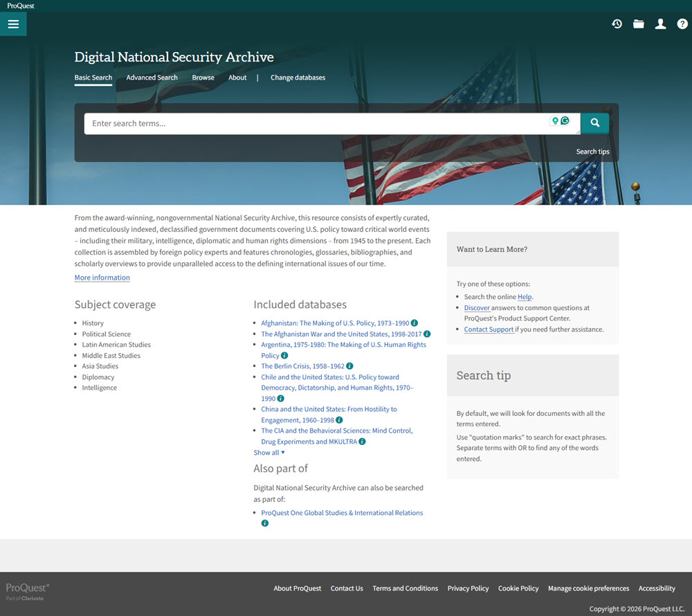Open CIA and the Behavioral Sciences link
The width and height of the screenshot is (692, 616).
pos(337,436)
